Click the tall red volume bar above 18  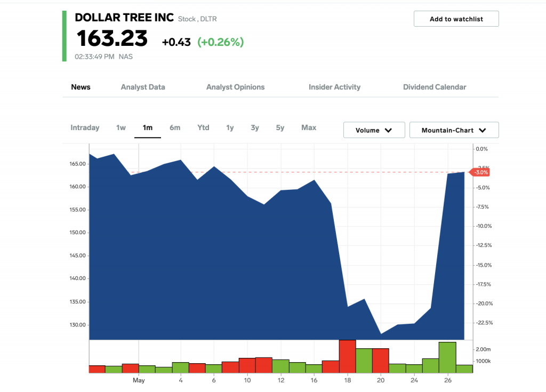pos(348,356)
